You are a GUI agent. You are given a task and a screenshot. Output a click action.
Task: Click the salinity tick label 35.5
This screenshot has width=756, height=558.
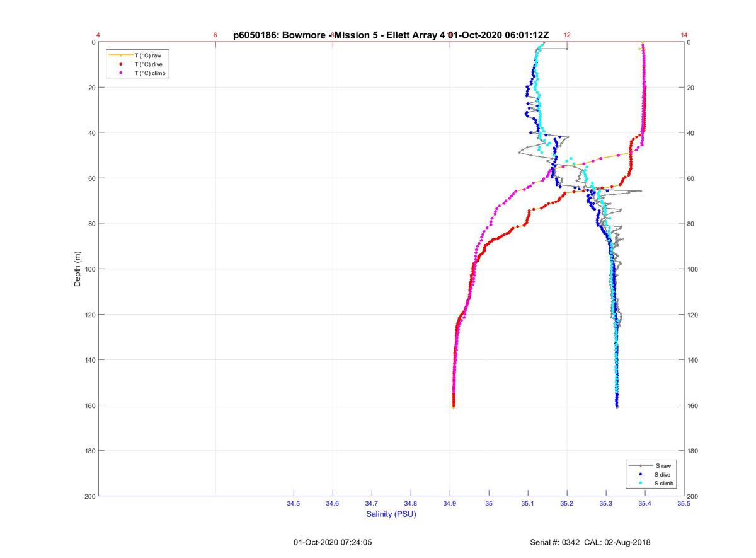684,504
